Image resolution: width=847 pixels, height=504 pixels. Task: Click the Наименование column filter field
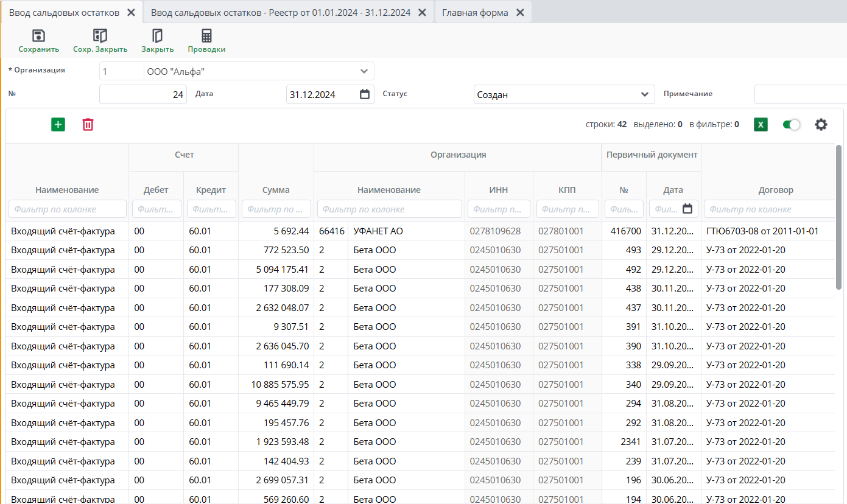67,209
